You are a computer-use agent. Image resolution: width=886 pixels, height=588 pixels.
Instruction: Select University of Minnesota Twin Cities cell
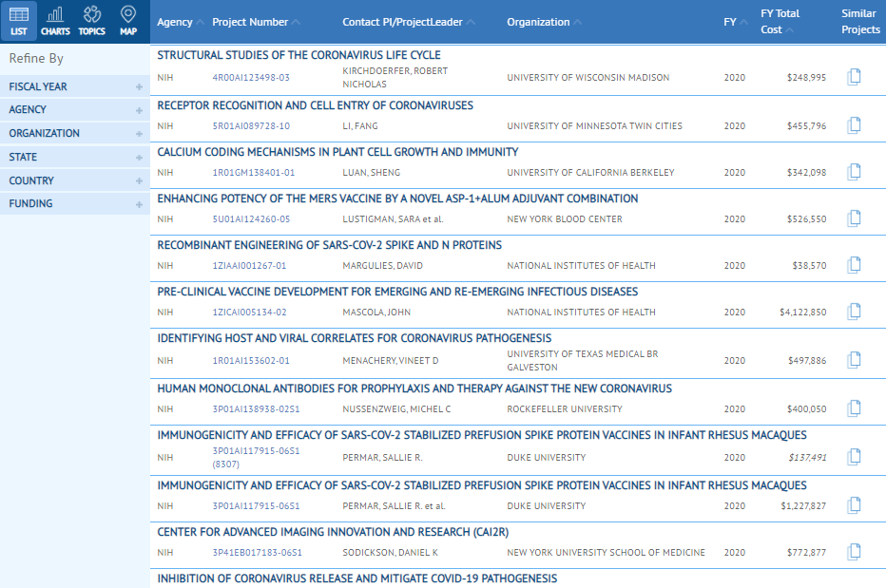594,126
